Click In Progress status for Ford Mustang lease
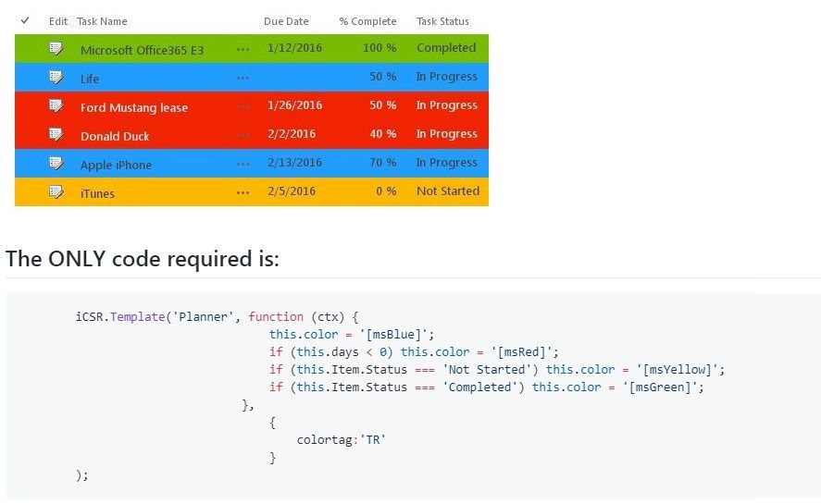 point(447,105)
